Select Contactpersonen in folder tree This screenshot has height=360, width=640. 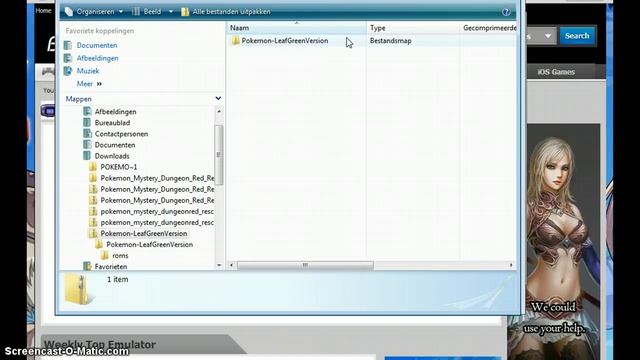[x=121, y=133]
